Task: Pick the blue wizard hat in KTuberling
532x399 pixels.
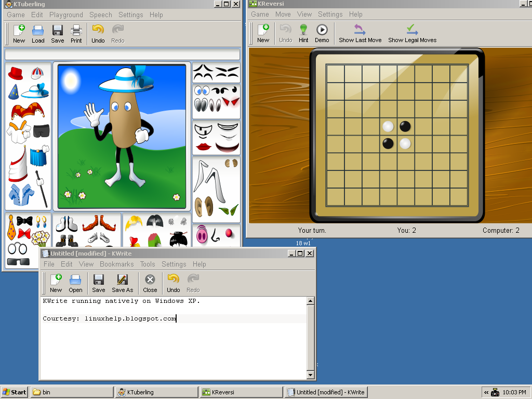Action: coord(13,92)
